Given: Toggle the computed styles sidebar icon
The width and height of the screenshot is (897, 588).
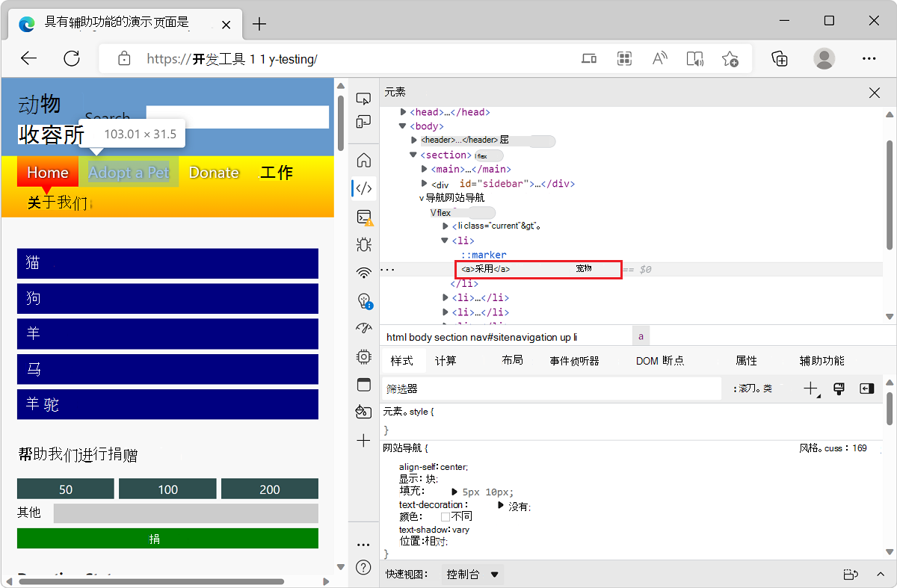Looking at the screenshot, I should 868,388.
